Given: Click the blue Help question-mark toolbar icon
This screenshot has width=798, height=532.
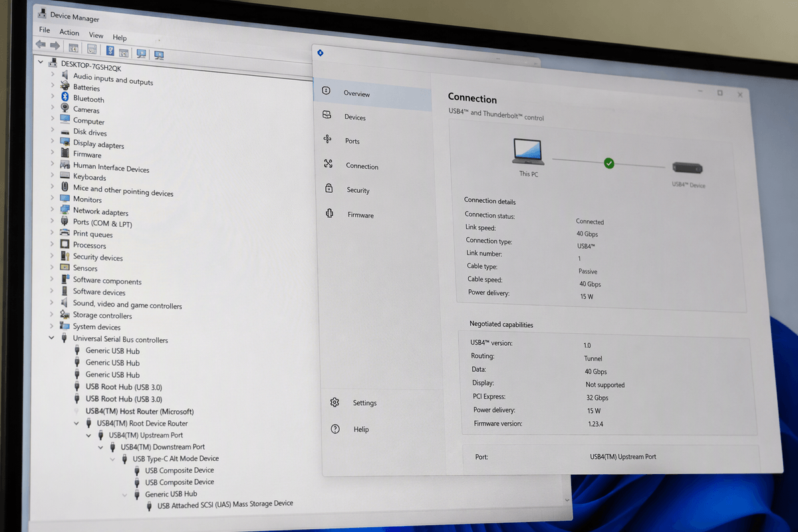Looking at the screenshot, I should tap(110, 51).
